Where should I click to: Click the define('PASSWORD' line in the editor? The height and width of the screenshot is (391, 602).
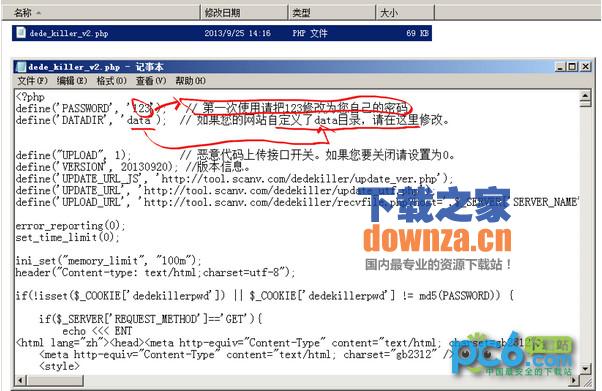tap(212, 109)
